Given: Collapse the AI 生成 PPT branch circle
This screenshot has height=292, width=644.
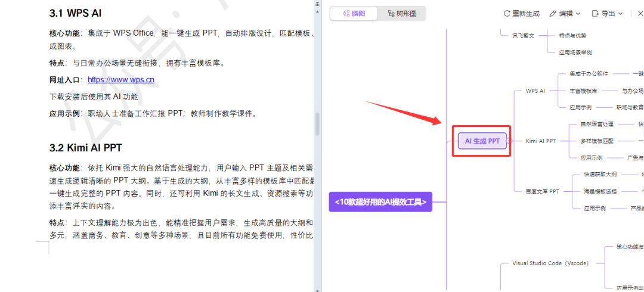Looking at the screenshot, I should coord(510,141).
